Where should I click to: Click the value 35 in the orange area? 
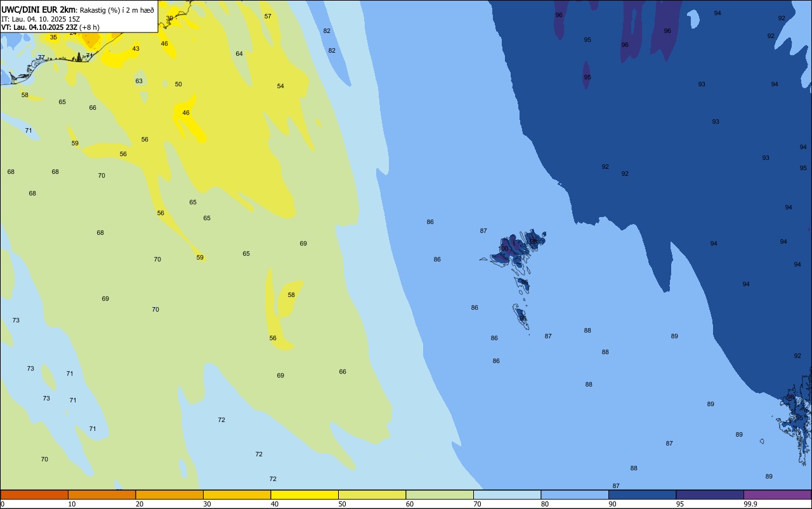tap(53, 37)
